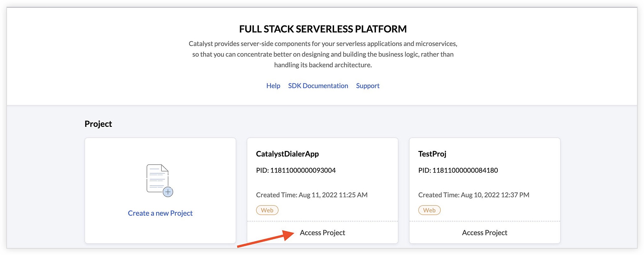Click the PID of TestProj
Image resolution: width=644 pixels, height=255 pixels.
[458, 170]
